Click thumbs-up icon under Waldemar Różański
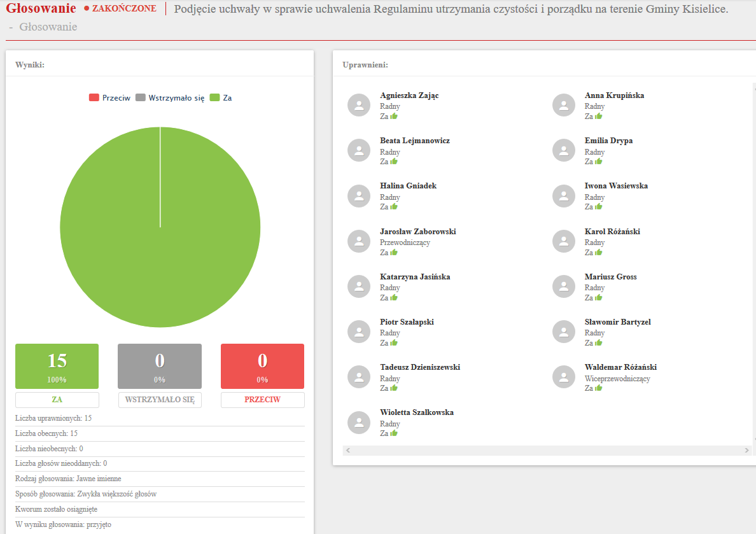Screen dimensions: 756x534 pyautogui.click(x=599, y=388)
